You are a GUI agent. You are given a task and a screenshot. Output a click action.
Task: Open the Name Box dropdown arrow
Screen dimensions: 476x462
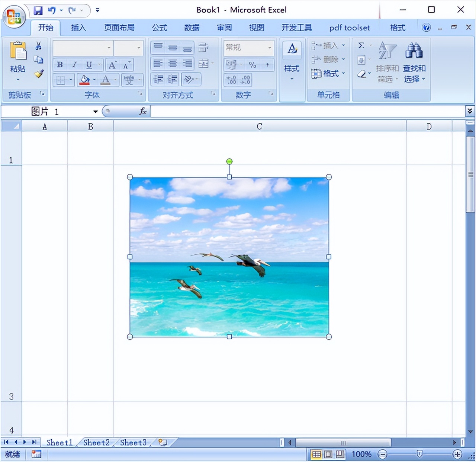(96, 112)
